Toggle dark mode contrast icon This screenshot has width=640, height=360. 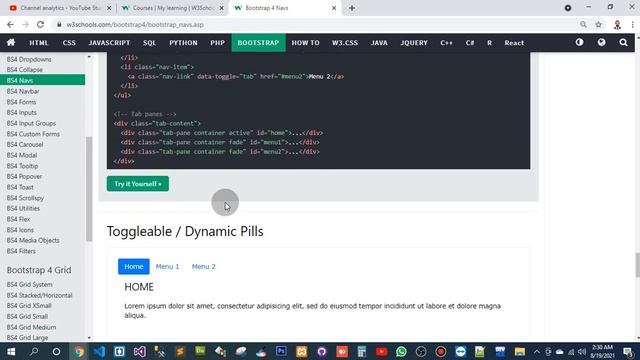(579, 42)
